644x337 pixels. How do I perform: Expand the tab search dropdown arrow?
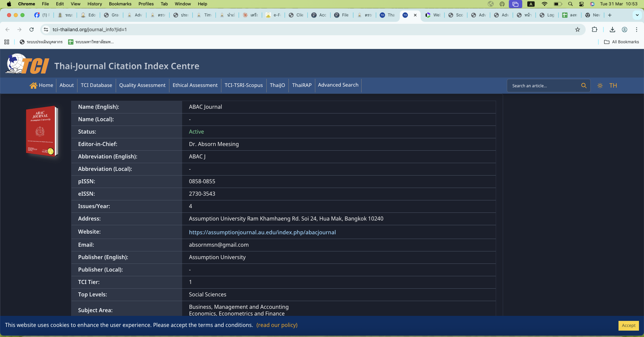[x=637, y=15]
